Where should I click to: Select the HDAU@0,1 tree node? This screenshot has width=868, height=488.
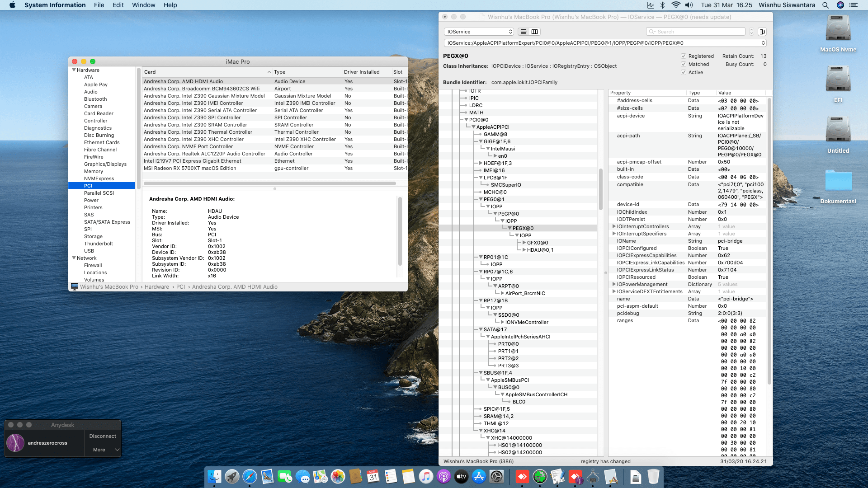point(540,250)
